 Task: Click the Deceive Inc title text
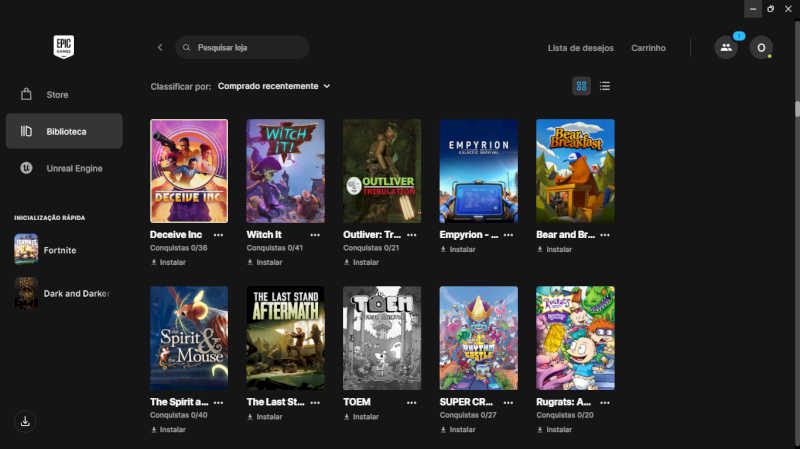pyautogui.click(x=176, y=235)
